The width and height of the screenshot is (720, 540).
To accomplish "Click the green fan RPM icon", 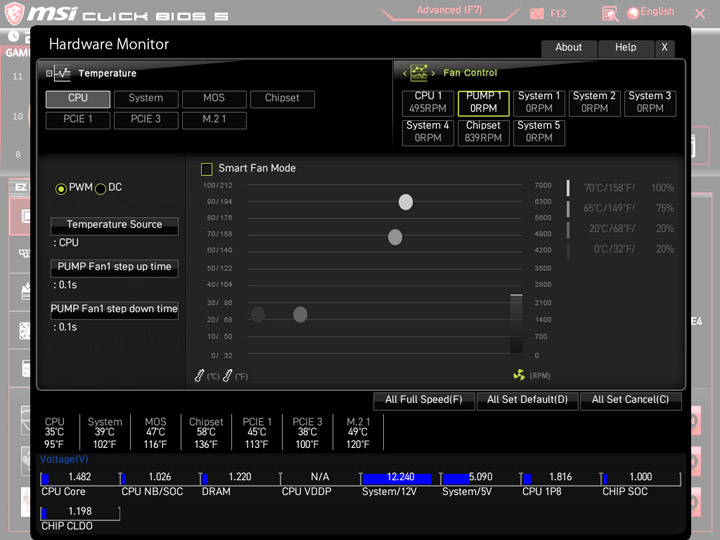I will tap(519, 375).
